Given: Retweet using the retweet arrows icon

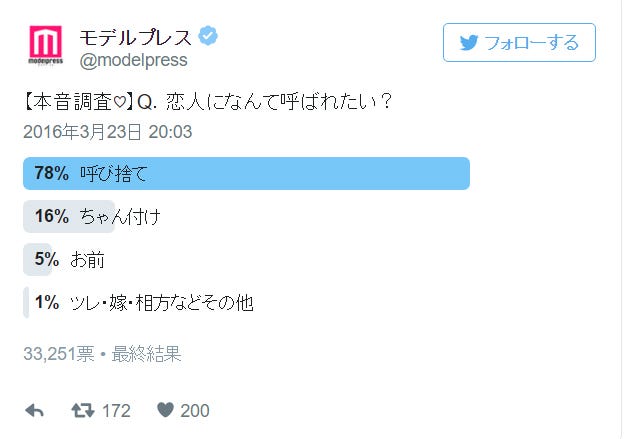Looking at the screenshot, I should [x=83, y=411].
